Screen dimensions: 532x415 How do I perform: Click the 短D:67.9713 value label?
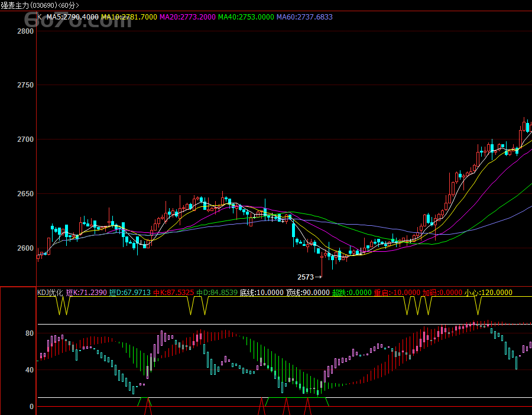pos(130,293)
